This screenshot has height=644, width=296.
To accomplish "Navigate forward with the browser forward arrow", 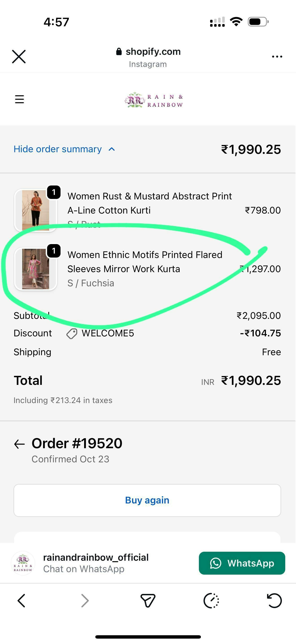I will 85,600.
